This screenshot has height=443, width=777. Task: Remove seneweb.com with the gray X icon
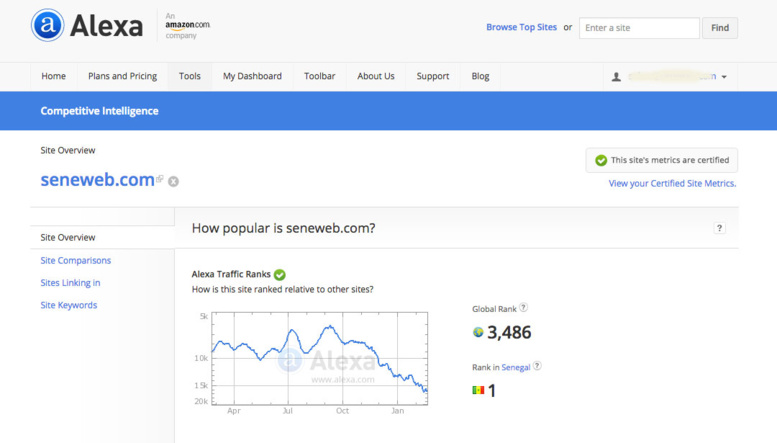pos(173,181)
